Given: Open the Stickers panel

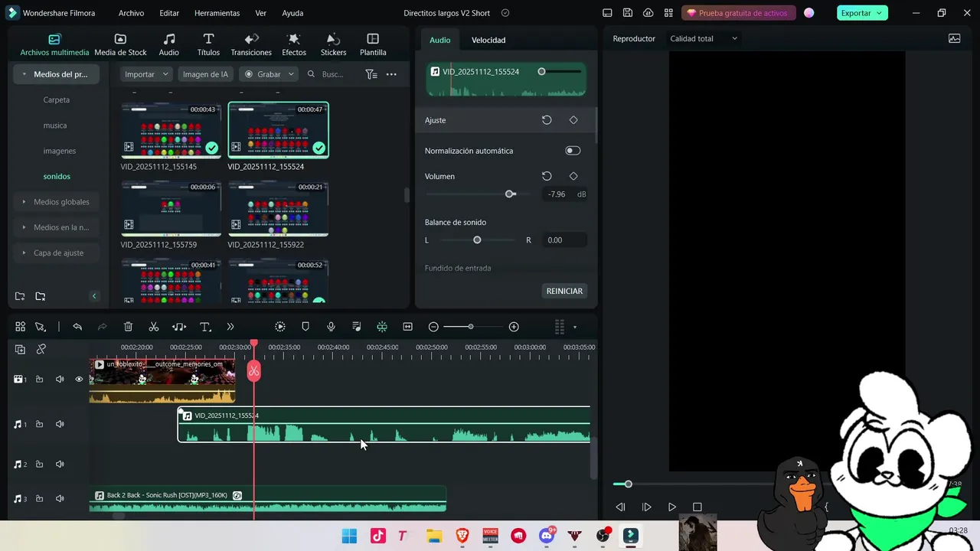Looking at the screenshot, I should pyautogui.click(x=333, y=45).
